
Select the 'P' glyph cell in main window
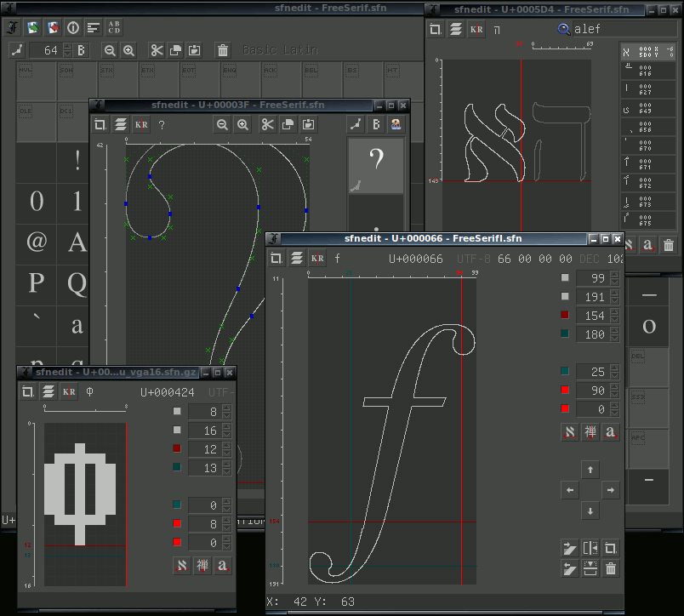coord(37,282)
